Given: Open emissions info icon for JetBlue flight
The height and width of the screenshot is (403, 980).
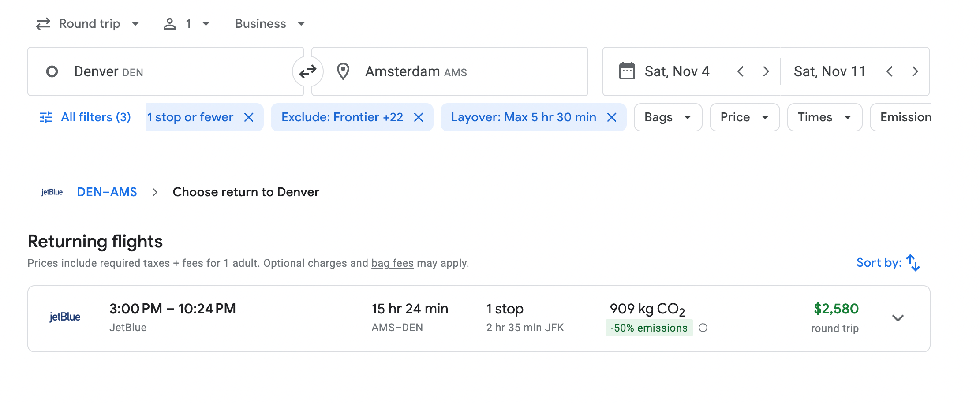Looking at the screenshot, I should point(703,328).
